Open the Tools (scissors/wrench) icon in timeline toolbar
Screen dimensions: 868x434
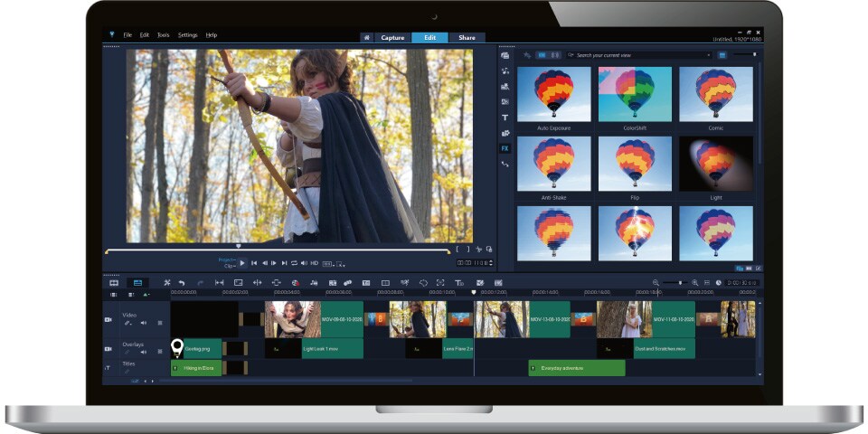(x=166, y=283)
